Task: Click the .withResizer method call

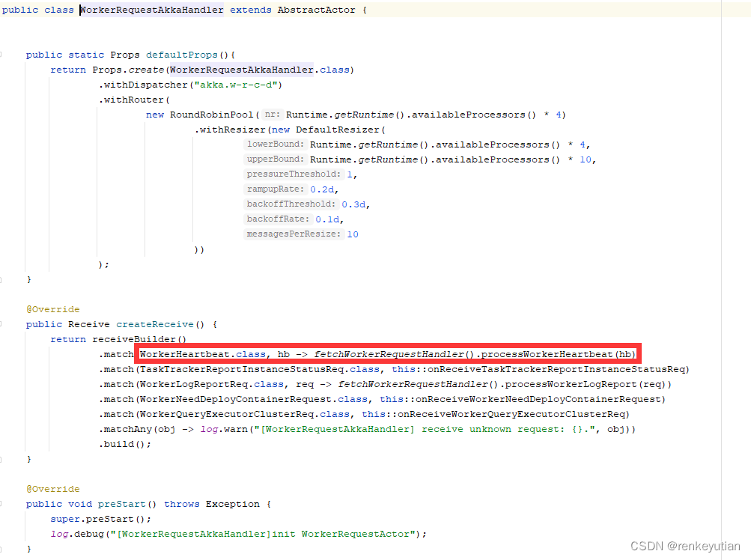Action: coord(230,130)
